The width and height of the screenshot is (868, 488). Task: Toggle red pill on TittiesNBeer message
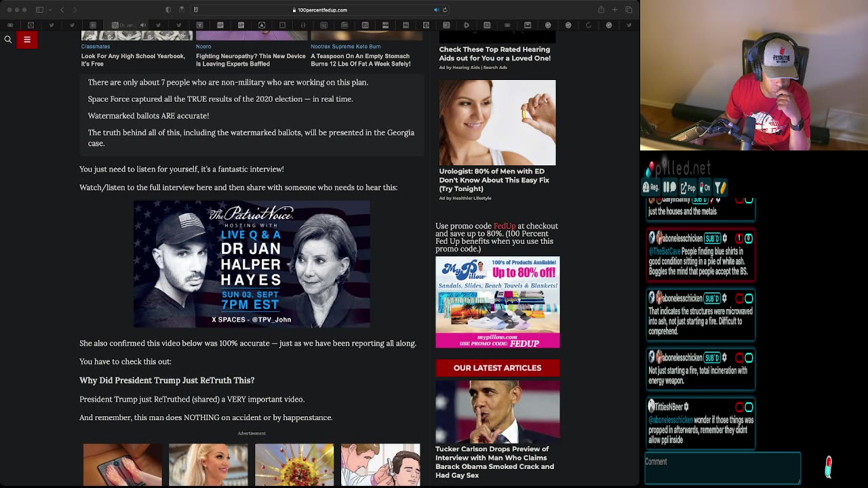pos(739,407)
